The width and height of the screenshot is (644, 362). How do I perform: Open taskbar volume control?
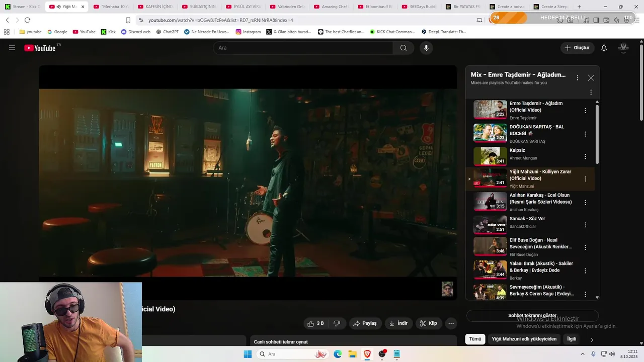coord(612,354)
